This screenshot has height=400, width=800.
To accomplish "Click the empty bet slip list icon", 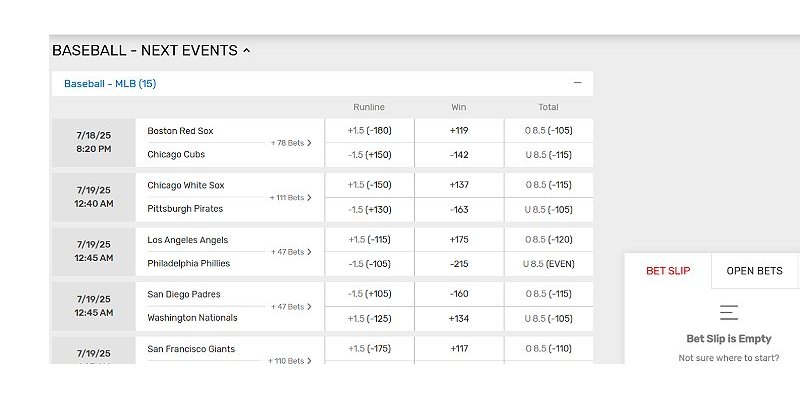I will (x=729, y=313).
